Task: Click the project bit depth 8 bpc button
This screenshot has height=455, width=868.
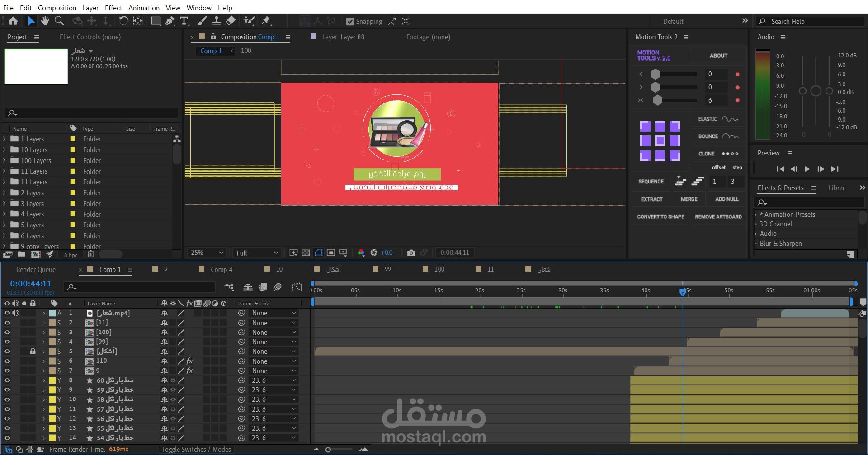Action: (x=71, y=255)
